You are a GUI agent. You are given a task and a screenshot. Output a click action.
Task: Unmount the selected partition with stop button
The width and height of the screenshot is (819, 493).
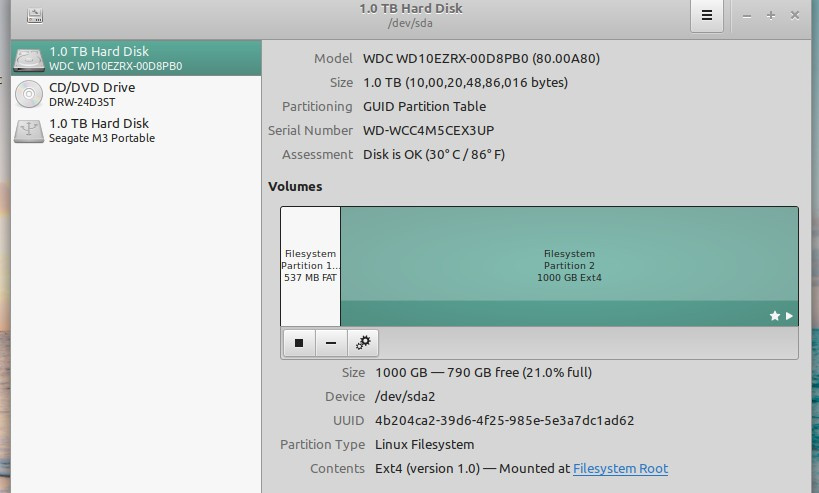(299, 343)
